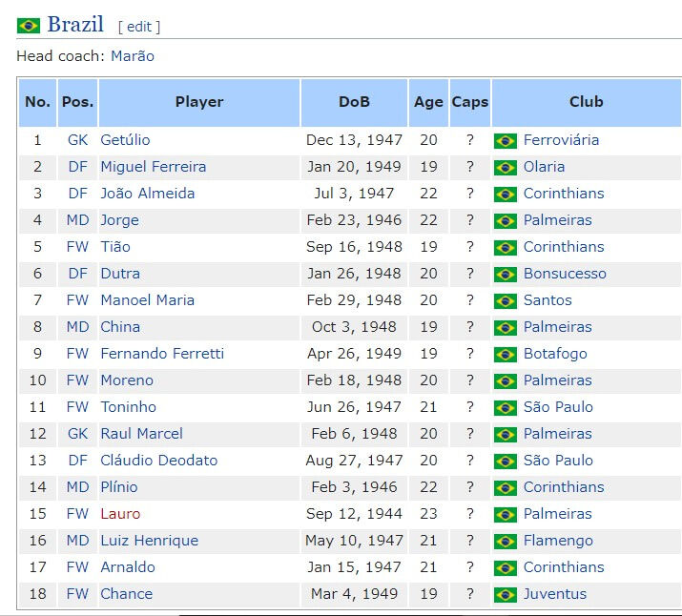The height and width of the screenshot is (616, 682).
Task: Click the flag icon beside Flamengo
Action: pos(506,542)
